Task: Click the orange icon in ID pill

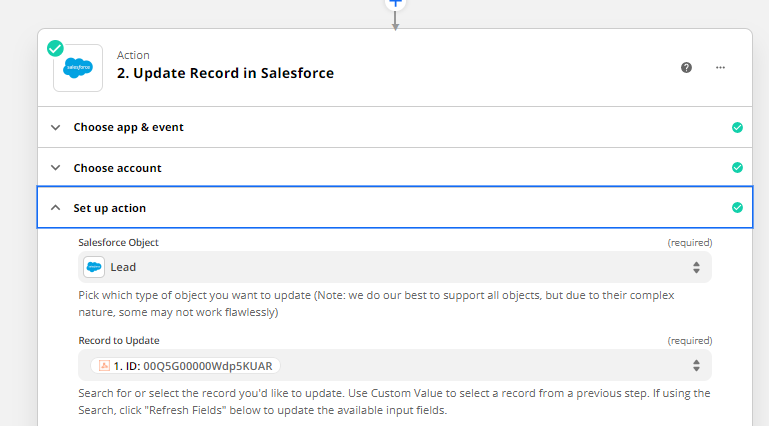Action: (104, 366)
